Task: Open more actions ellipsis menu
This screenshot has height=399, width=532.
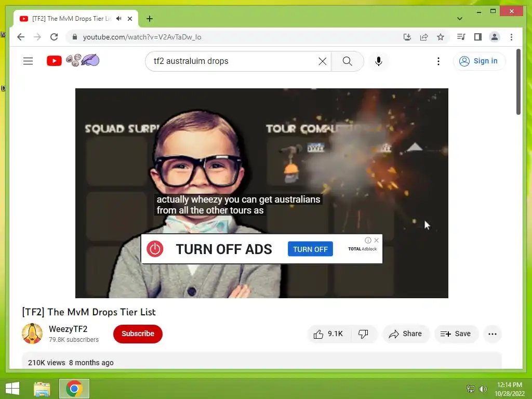Action: point(493,334)
